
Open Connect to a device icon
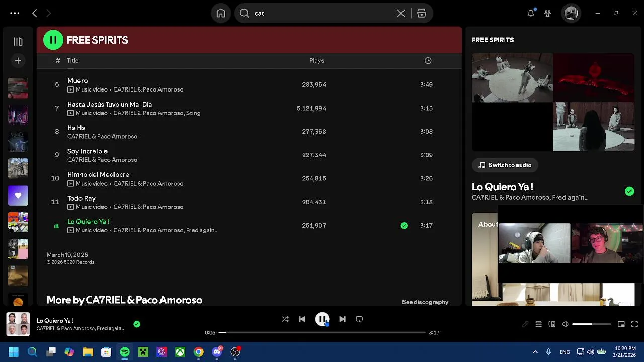(x=552, y=324)
